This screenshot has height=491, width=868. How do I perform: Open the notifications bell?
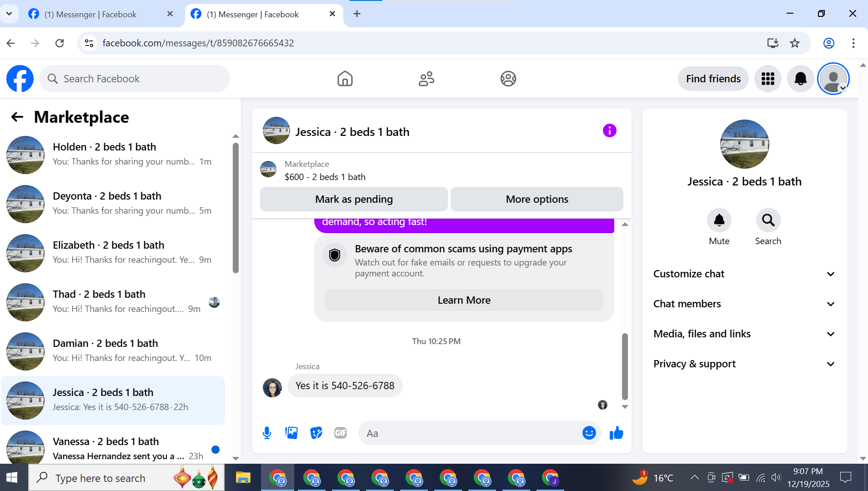[x=801, y=79]
